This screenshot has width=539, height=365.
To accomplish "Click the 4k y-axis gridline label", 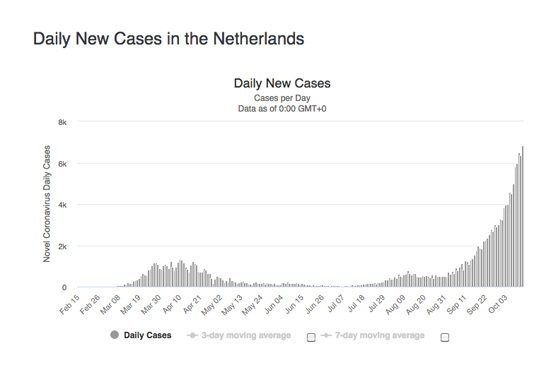I will click(x=62, y=205).
